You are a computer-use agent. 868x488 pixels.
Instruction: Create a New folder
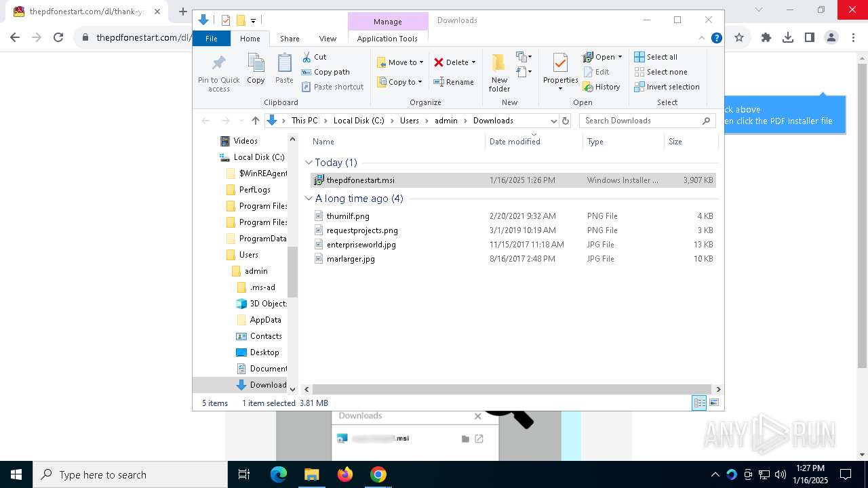(499, 73)
